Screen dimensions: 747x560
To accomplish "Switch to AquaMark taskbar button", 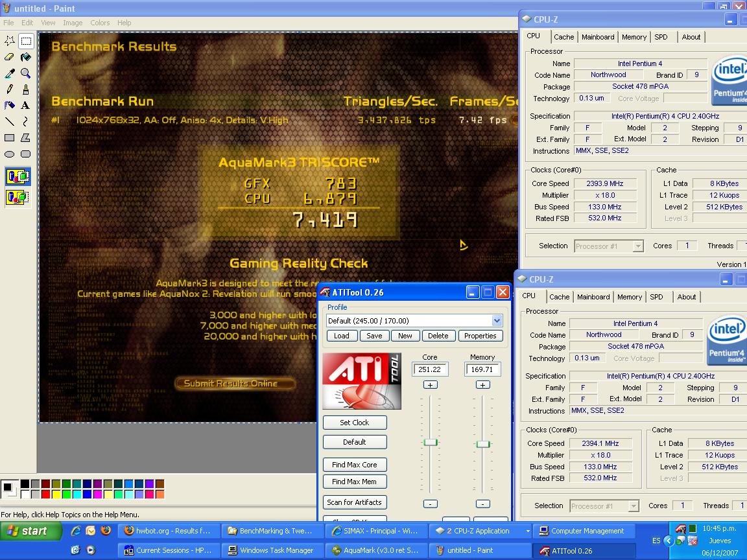I will click(x=376, y=550).
